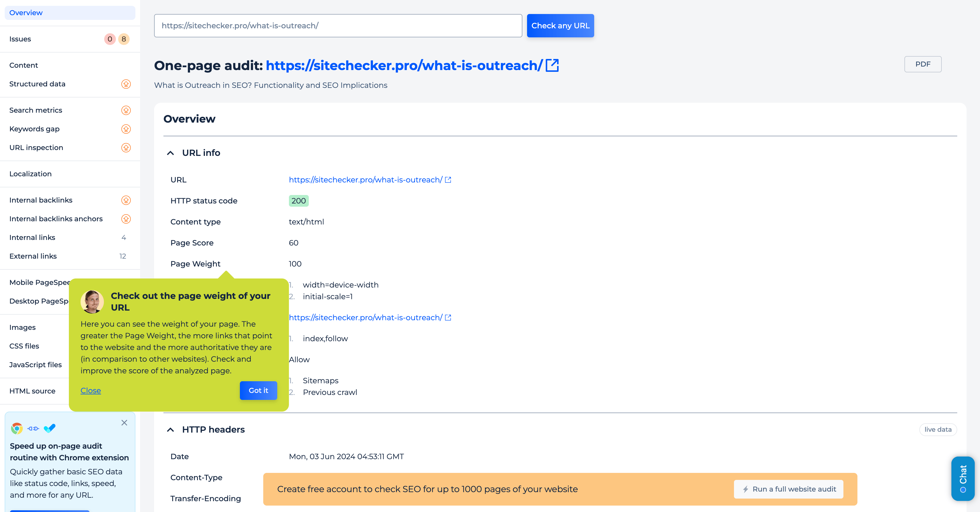This screenshot has width=980, height=512.
Task: Open the audited URL link in the heading
Action: coord(404,65)
